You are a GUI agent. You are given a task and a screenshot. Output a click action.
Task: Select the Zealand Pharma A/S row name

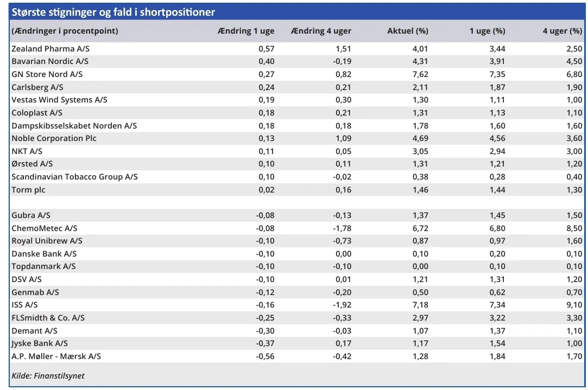50,49
